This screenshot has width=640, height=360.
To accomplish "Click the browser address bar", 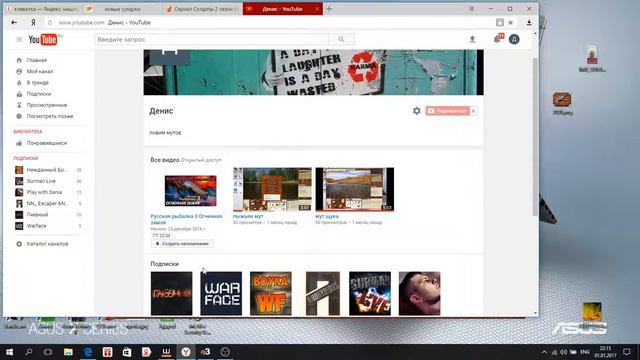I will [269, 22].
